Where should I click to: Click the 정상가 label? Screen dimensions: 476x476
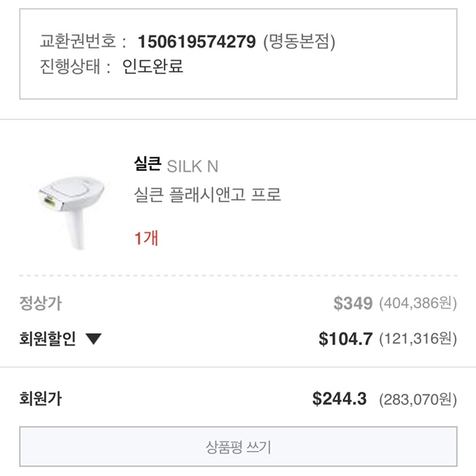point(40,303)
